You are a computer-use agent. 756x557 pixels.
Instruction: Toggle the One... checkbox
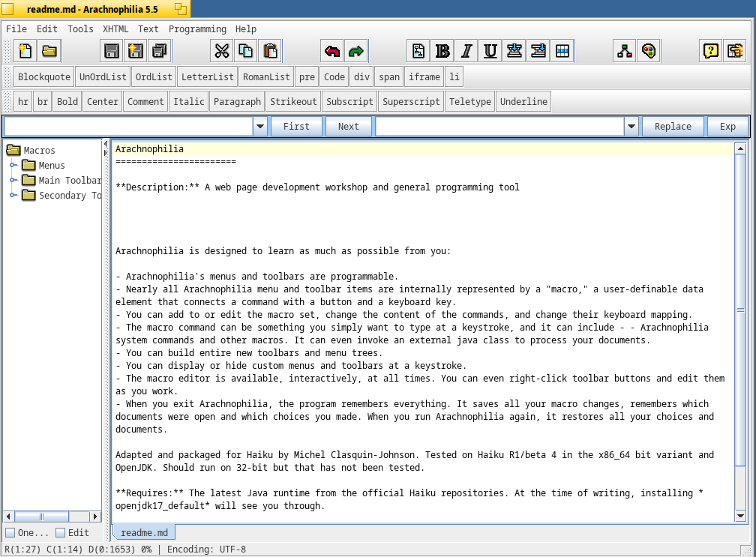pos(10,532)
